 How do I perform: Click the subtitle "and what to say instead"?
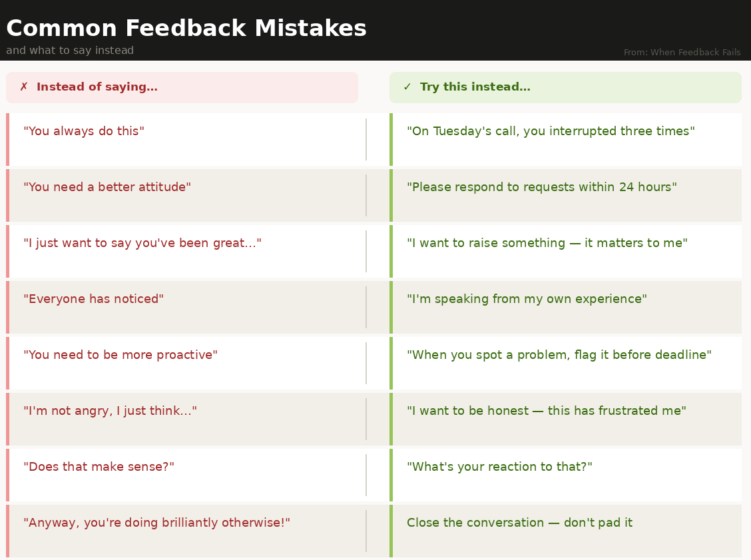point(70,51)
